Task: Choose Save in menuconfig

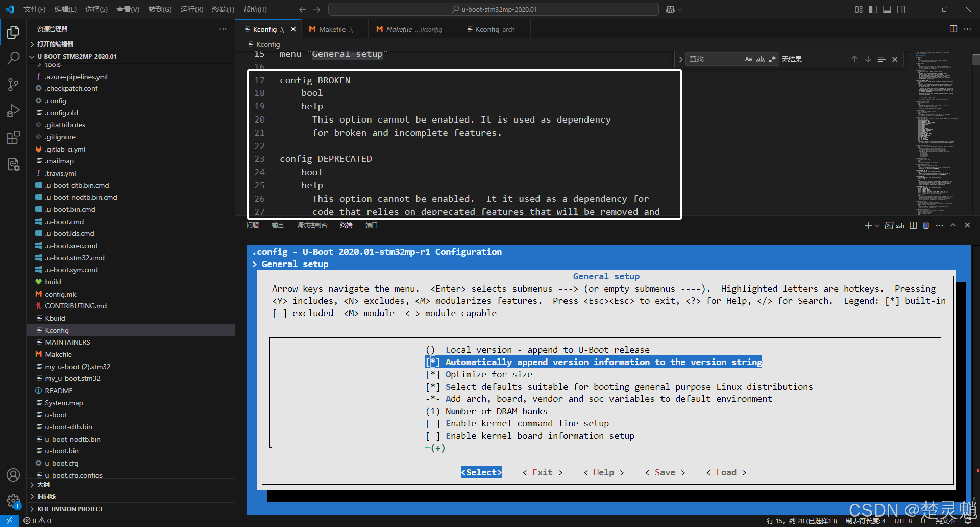Action: (x=665, y=473)
